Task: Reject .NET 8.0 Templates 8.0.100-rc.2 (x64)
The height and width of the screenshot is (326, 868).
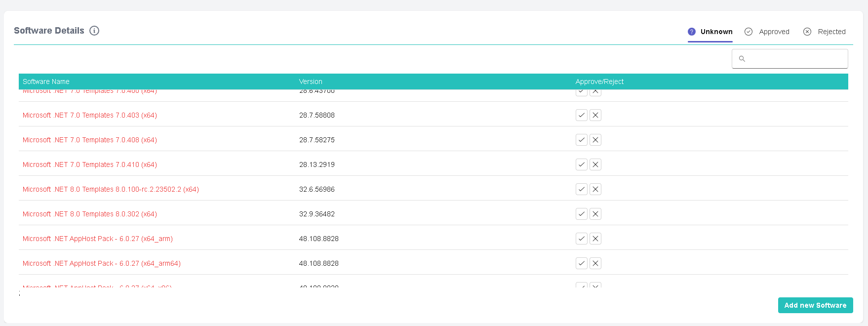Action: pos(595,189)
